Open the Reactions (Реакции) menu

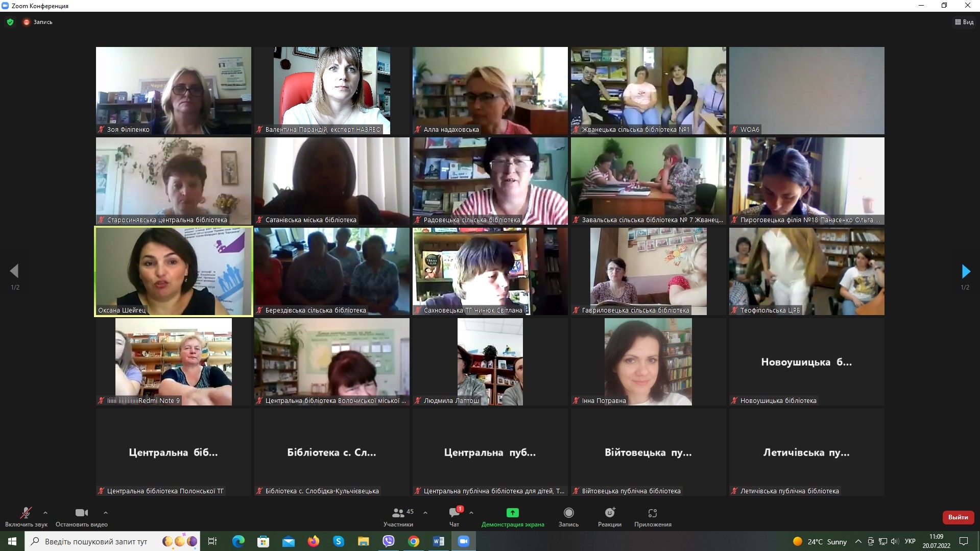tap(609, 516)
